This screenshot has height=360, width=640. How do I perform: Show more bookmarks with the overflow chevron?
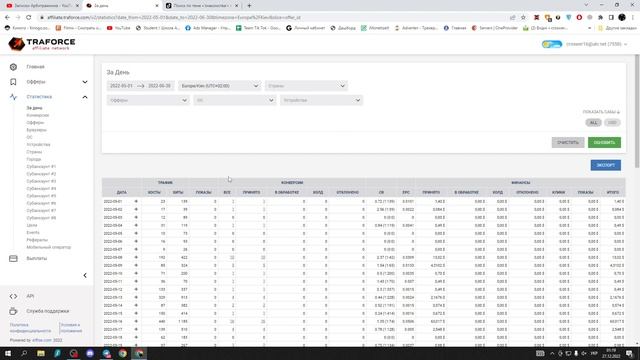[589, 28]
